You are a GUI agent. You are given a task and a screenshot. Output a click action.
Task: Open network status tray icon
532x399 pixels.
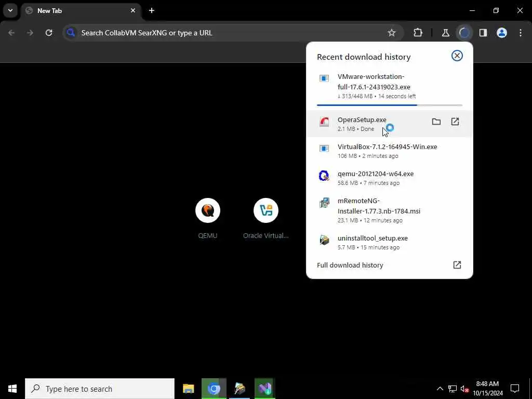(x=453, y=389)
